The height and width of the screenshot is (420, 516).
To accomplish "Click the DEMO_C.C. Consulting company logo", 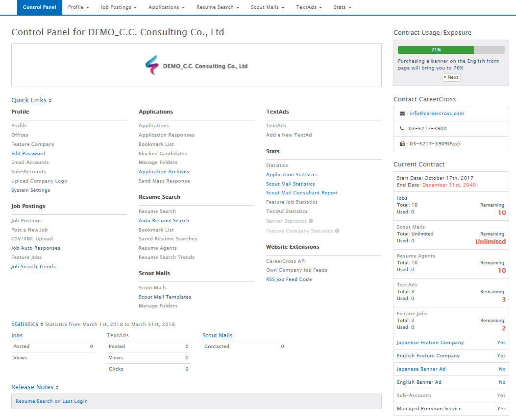I will point(197,65).
